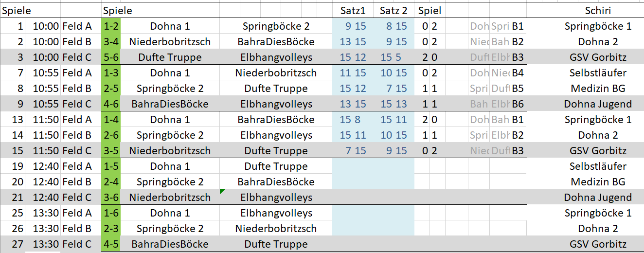
Task: Select the Schiri column header cell
Action: pos(598,10)
